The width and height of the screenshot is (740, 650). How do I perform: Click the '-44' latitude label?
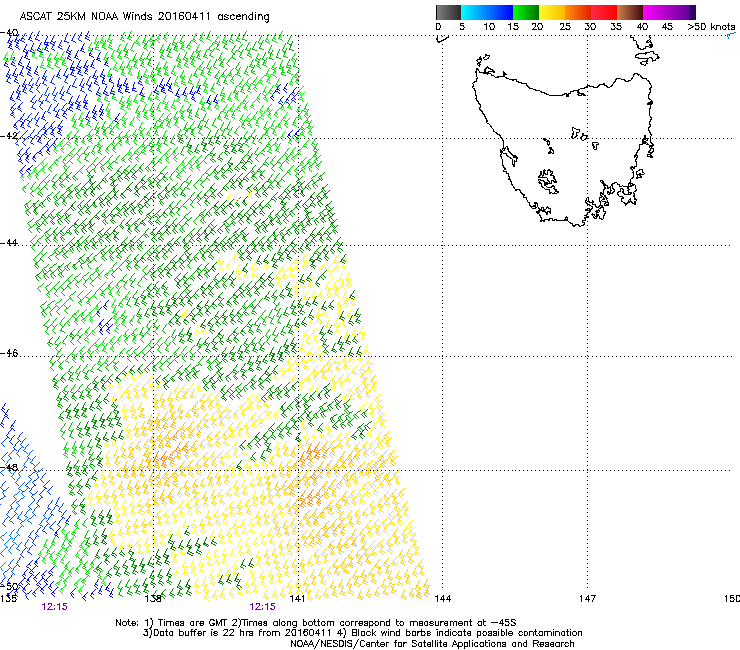tap(10, 243)
